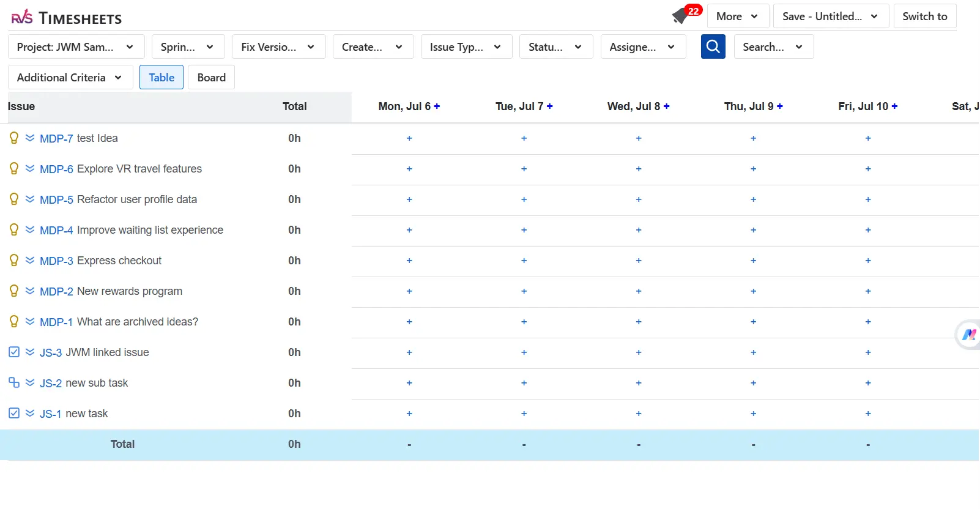Open the Save - Untitled... menu
The image size is (980, 509).
831,17
